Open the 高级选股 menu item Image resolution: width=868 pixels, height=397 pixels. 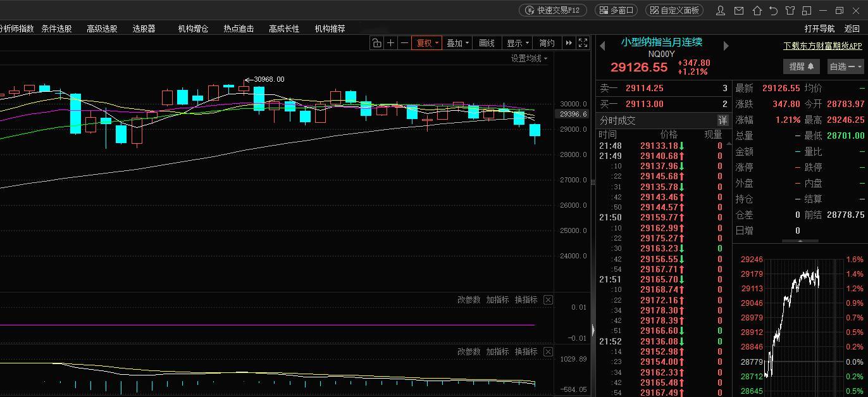click(102, 28)
